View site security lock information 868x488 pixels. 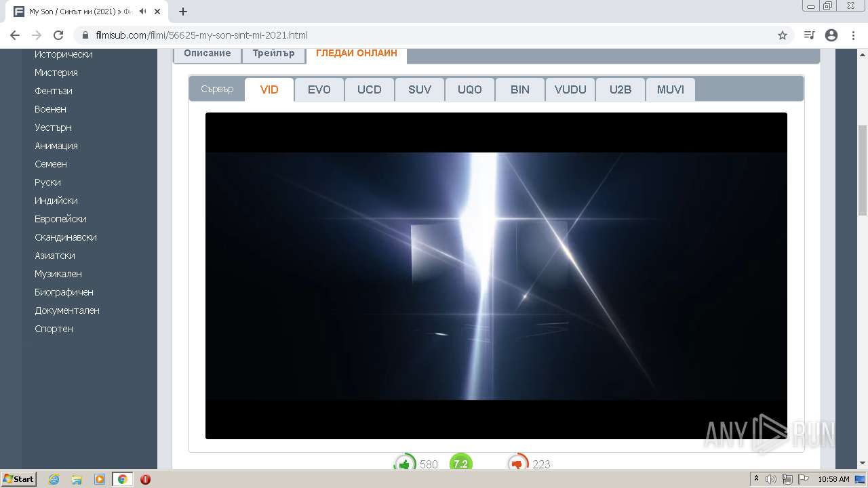85,35
